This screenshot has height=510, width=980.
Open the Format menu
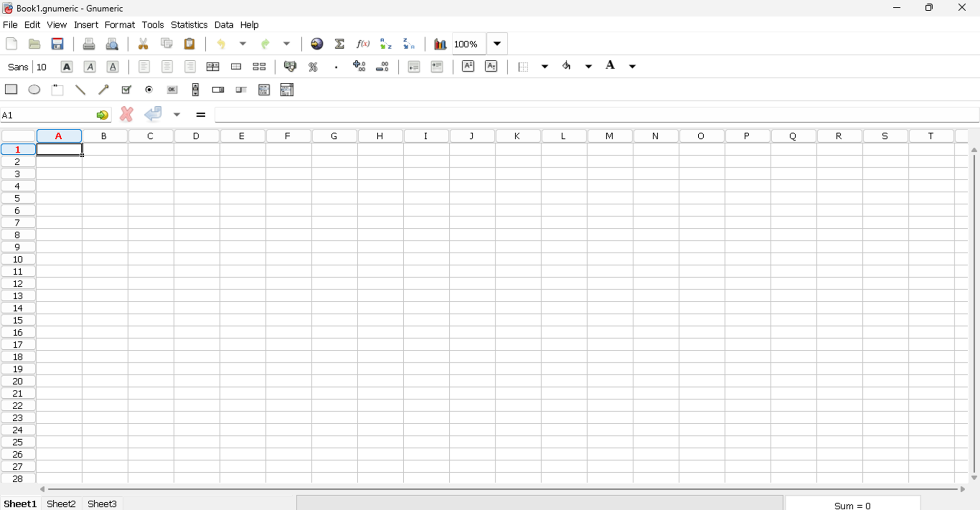click(x=120, y=24)
